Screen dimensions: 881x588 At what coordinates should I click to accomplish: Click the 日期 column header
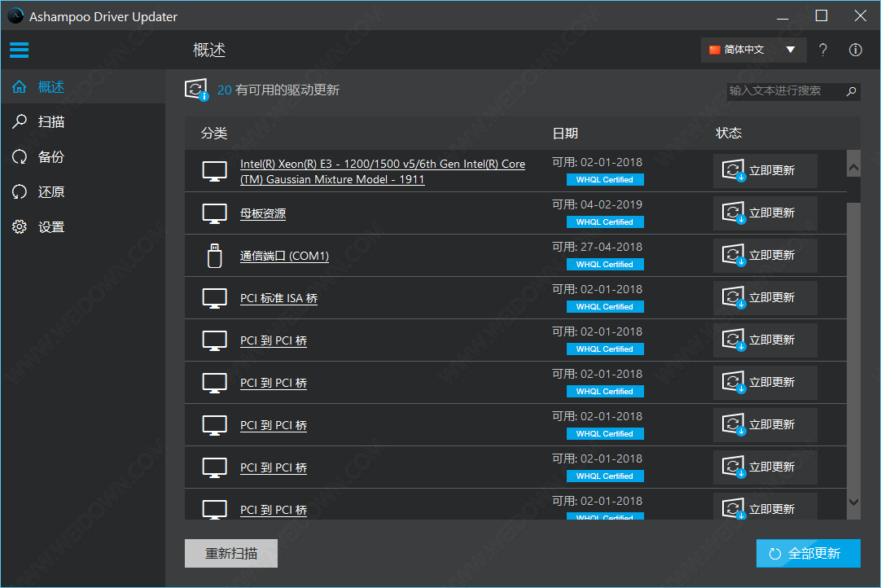(x=565, y=134)
